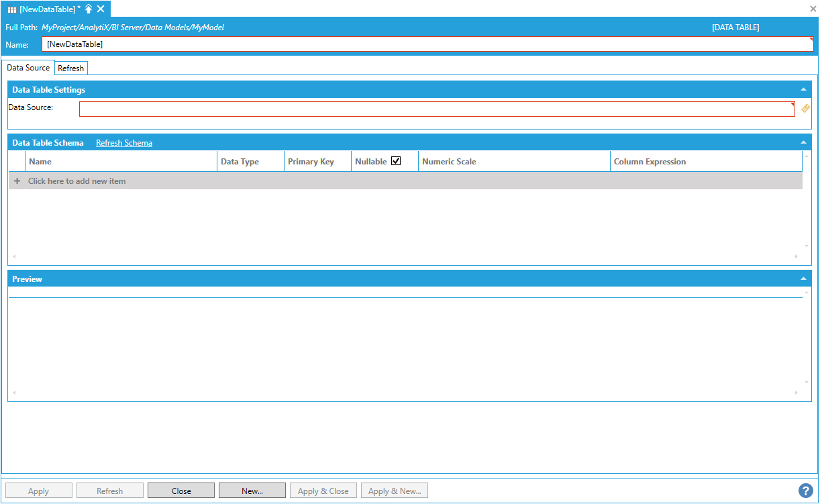
Task: Collapse the Data Table Settings section
Action: click(x=803, y=90)
